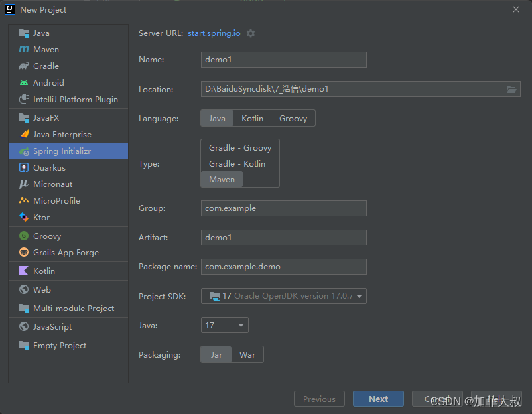The width and height of the screenshot is (532, 414).
Task: Pick the Android robot icon
Action: 24,82
